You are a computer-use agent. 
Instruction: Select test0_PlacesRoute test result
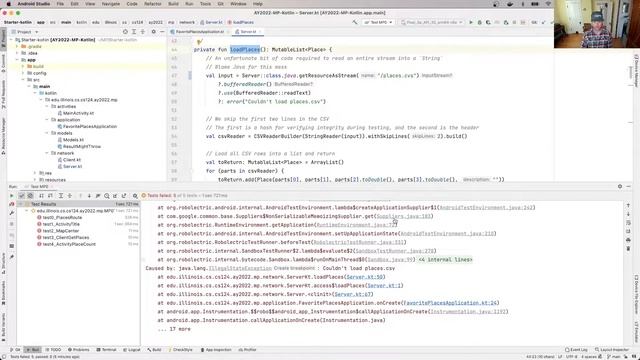point(62,218)
